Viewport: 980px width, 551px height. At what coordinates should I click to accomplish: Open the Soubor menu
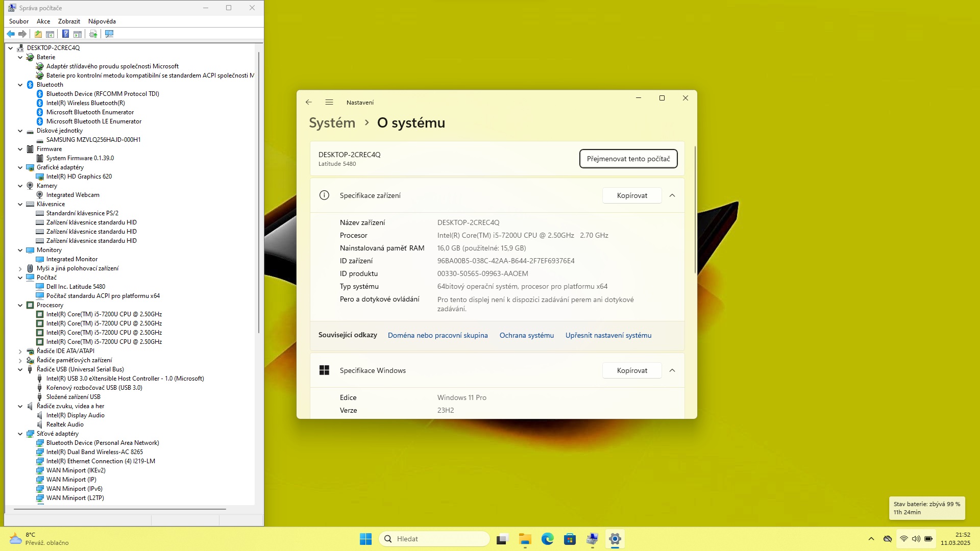[x=19, y=21]
